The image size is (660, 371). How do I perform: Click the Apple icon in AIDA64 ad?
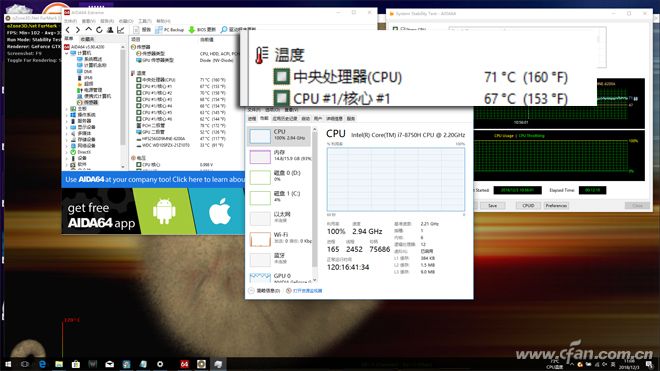point(220,211)
